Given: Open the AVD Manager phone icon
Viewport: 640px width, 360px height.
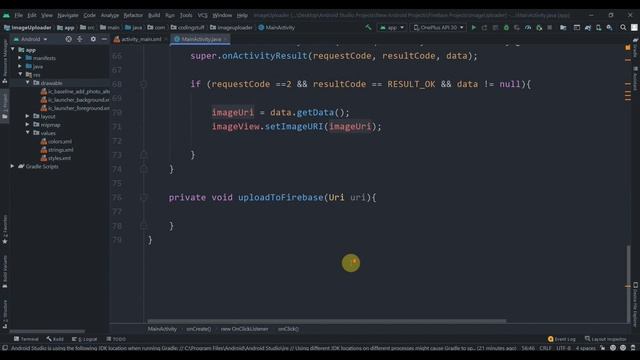Looking at the screenshot, I should point(598,27).
